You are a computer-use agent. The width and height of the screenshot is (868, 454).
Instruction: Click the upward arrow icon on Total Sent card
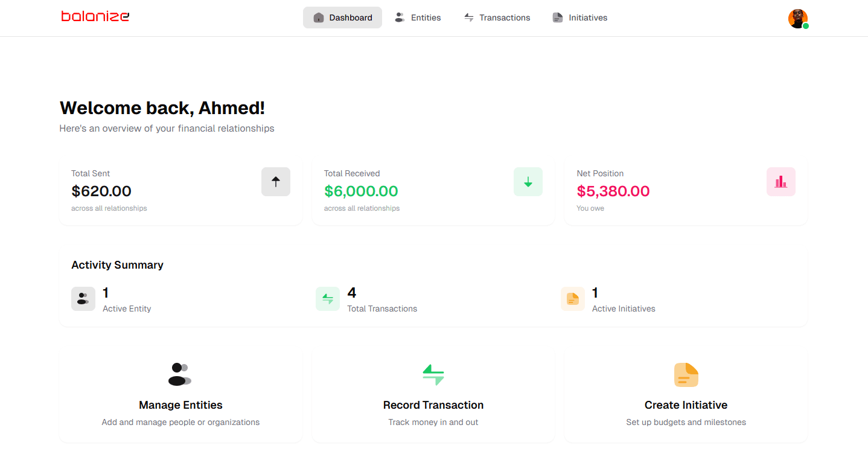coord(276,181)
